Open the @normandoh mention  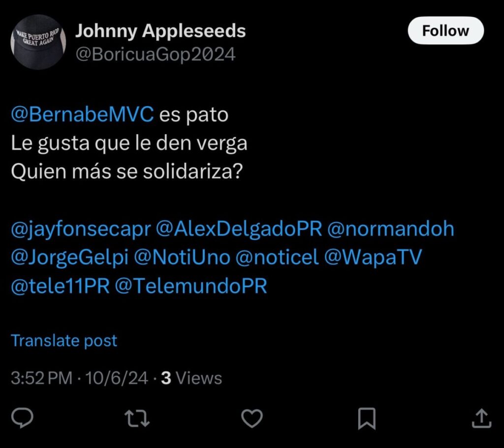coord(390,229)
